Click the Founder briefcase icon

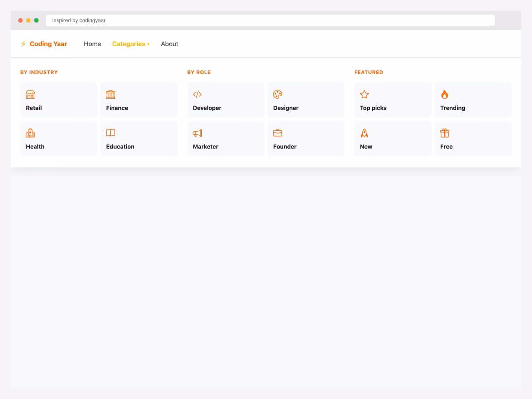[278, 133]
